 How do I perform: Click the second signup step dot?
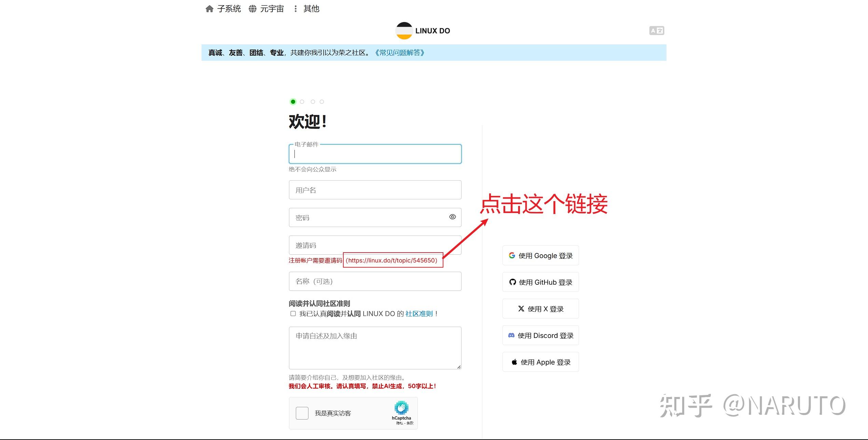pyautogui.click(x=302, y=102)
